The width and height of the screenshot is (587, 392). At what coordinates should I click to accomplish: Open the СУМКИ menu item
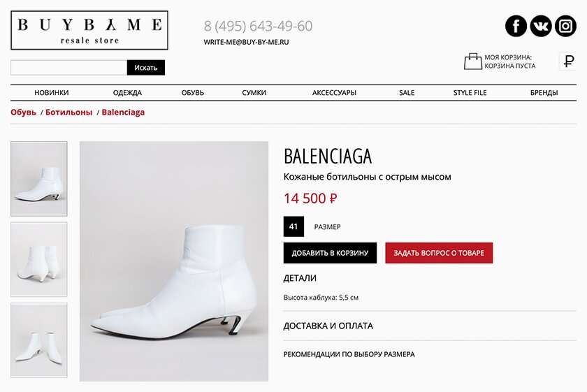(x=254, y=93)
